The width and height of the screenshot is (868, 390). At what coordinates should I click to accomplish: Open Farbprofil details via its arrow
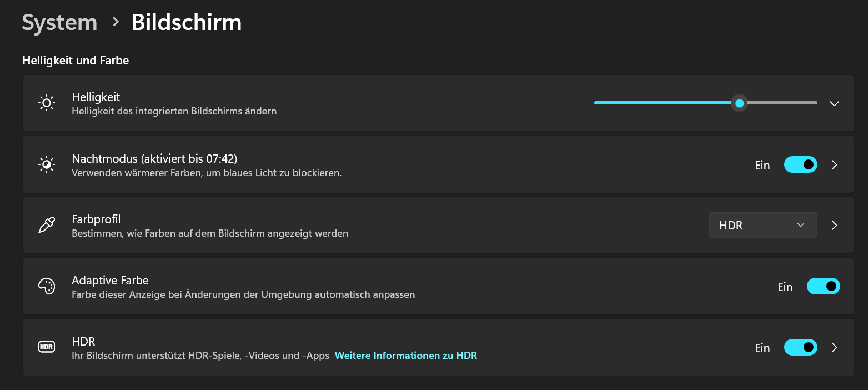[834, 225]
